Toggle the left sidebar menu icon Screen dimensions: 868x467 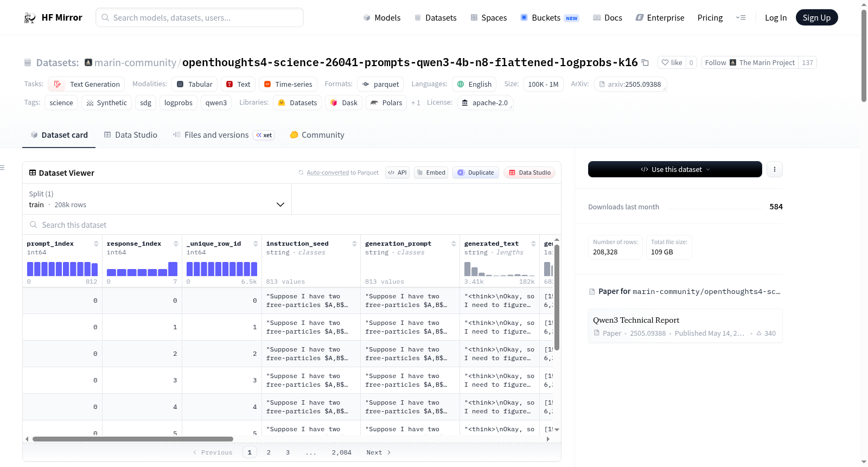[x=2, y=168]
